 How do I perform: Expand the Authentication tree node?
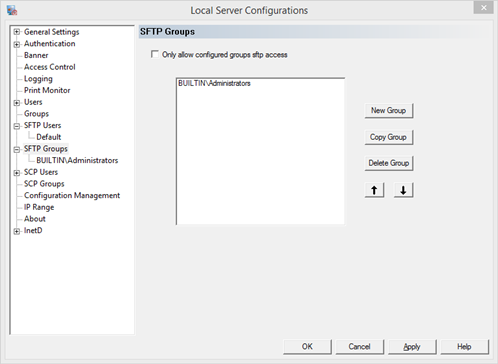[17, 44]
